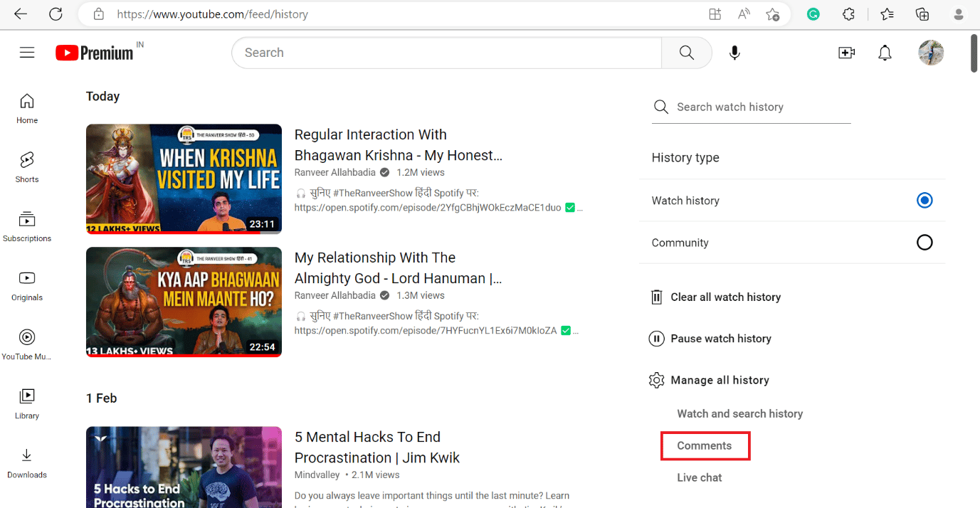The height and width of the screenshot is (508, 980).
Task: Open the Grammarly extension icon
Action: click(813, 14)
